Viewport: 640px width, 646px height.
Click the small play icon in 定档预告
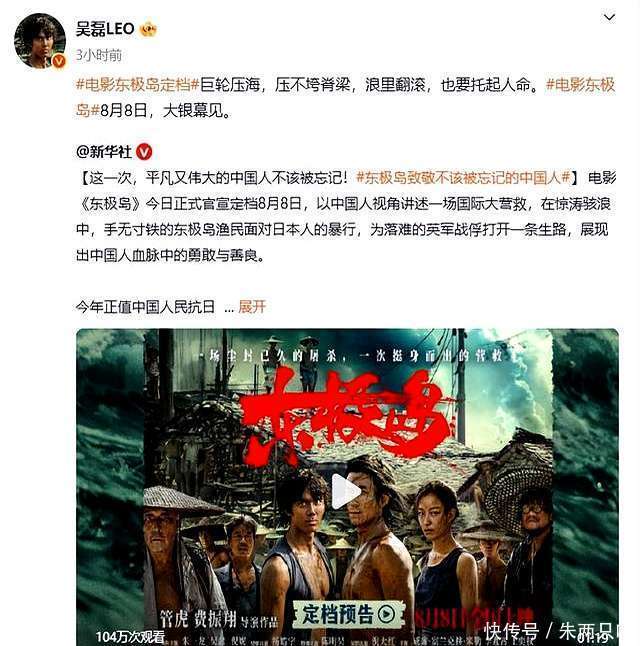coord(387,615)
